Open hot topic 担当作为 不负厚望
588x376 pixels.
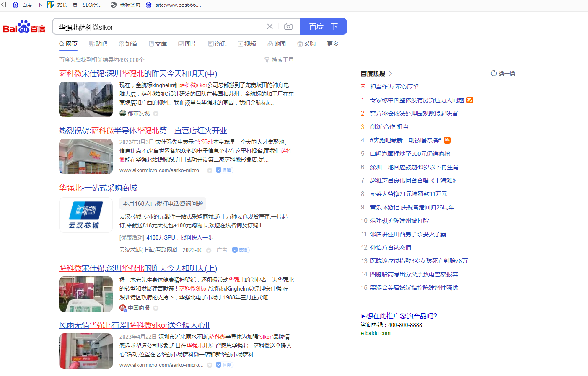click(394, 87)
